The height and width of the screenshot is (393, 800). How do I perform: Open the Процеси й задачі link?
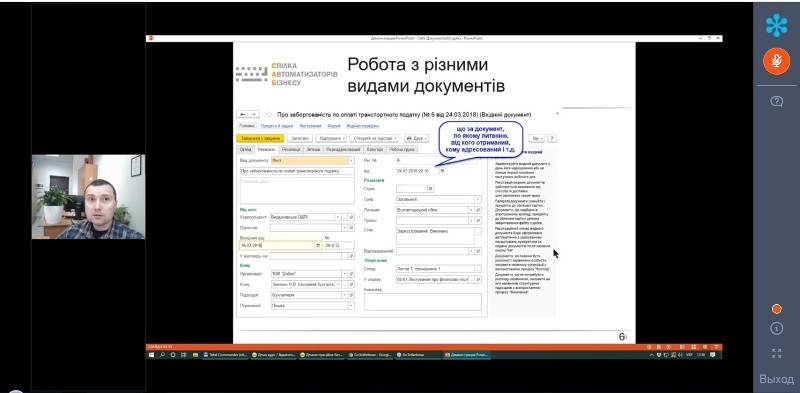click(x=277, y=126)
